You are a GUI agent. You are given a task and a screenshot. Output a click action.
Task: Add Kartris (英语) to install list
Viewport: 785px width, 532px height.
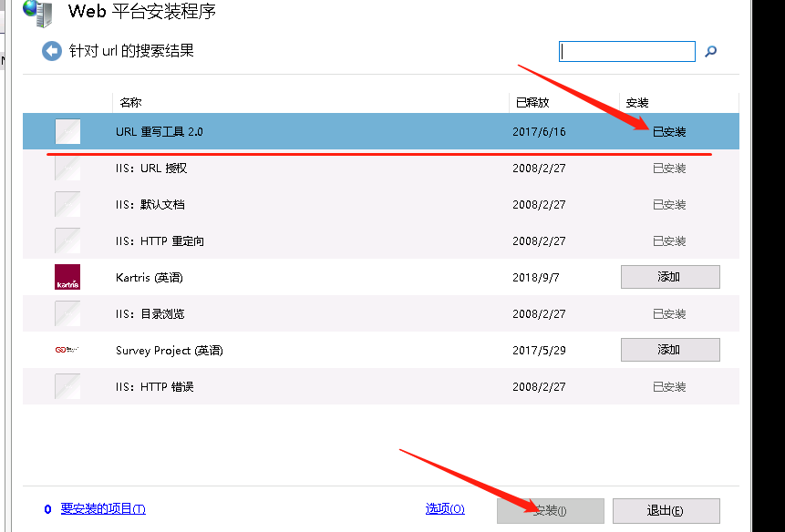(x=670, y=277)
